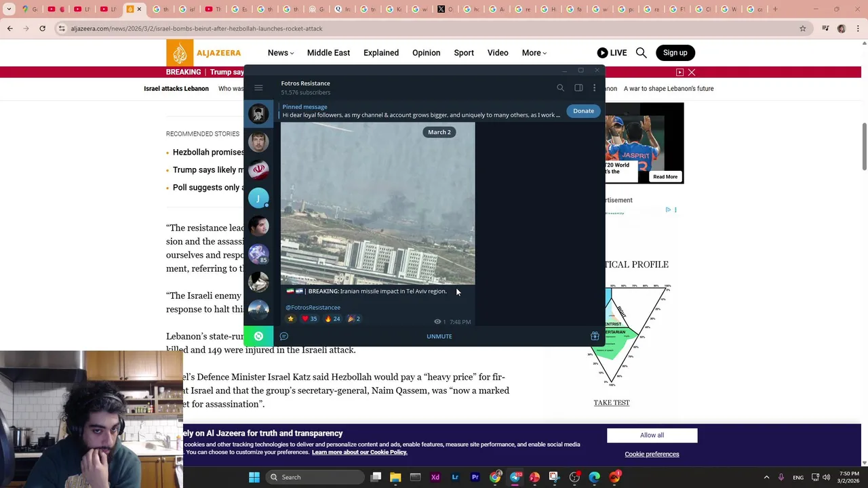Click the heart reaction showing 35
The height and width of the screenshot is (488, 868).
pyautogui.click(x=309, y=319)
